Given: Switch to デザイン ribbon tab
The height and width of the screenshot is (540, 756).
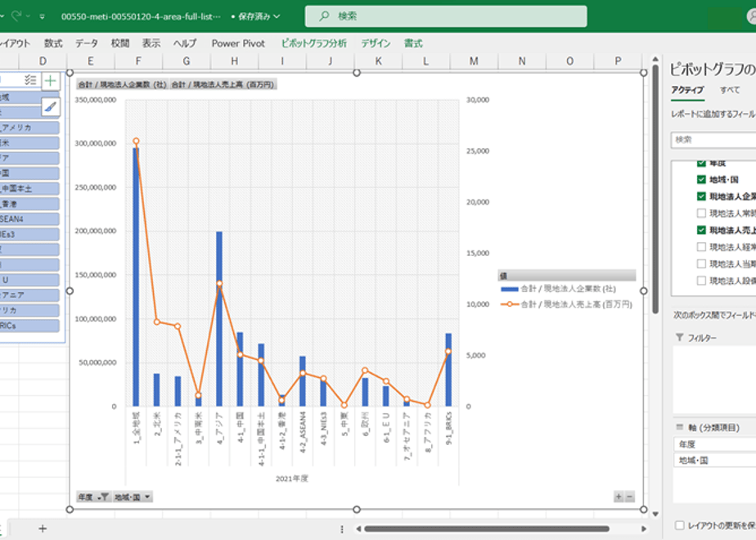Looking at the screenshot, I should pos(376,43).
